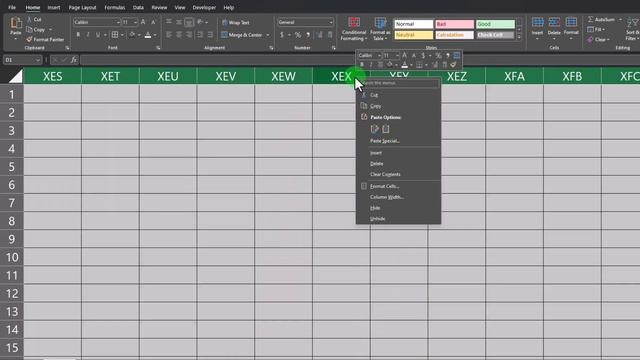Open the Fill menu in the Editing group

[x=596, y=30]
